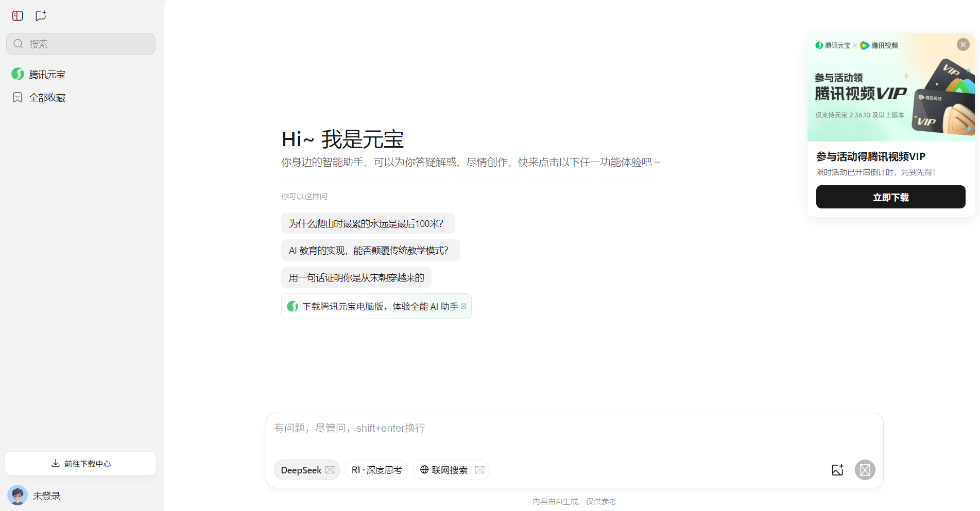Image resolution: width=980 pixels, height=511 pixels.
Task: Click the message input field
Action: tap(515, 428)
